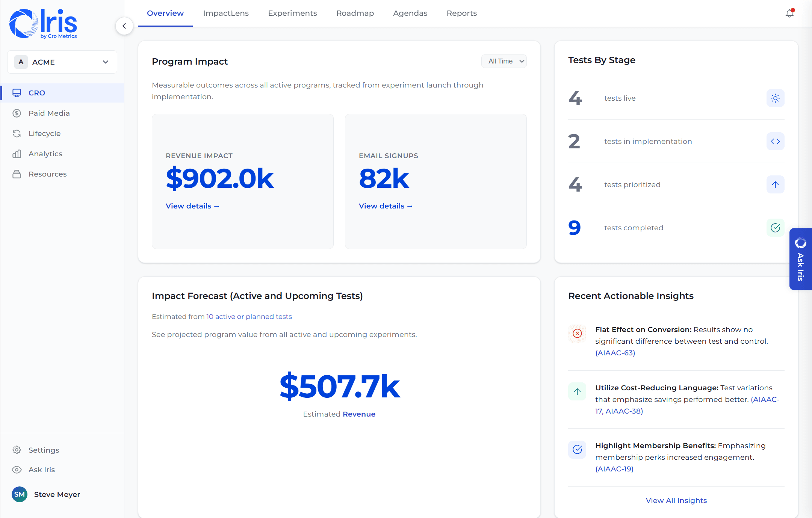Open the Analytics section

(45, 154)
